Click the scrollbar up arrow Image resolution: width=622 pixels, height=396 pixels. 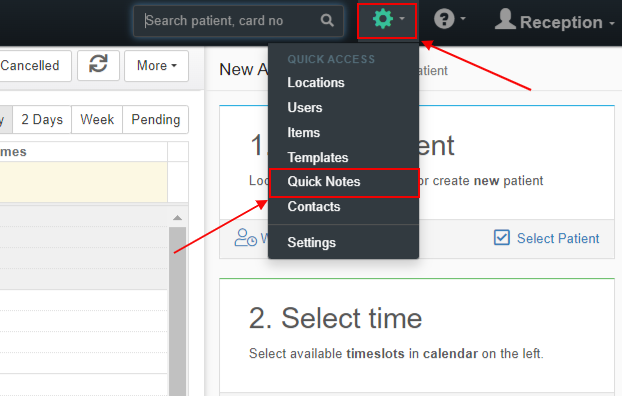point(177,217)
